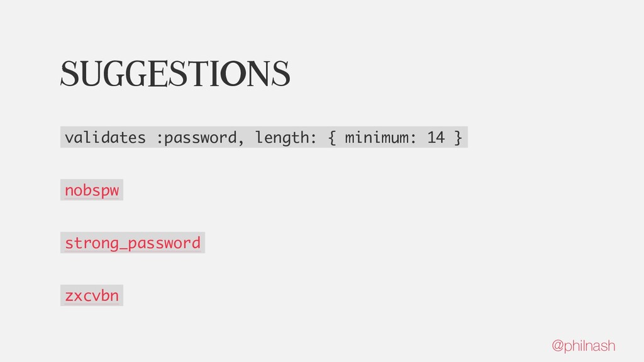The width and height of the screenshot is (644, 362).
Task: Click the opening curly brace in the code
Action: click(331, 137)
